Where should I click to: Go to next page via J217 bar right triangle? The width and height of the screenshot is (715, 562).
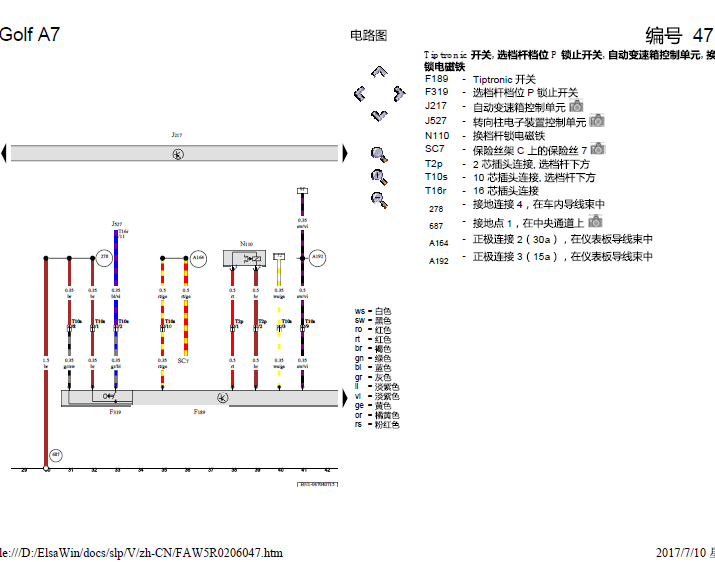tap(345, 153)
